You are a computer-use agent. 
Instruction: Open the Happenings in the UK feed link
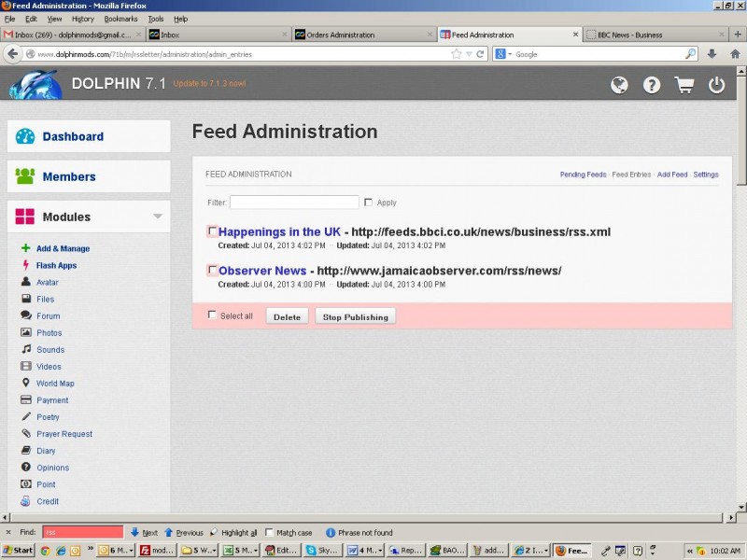coord(279,231)
